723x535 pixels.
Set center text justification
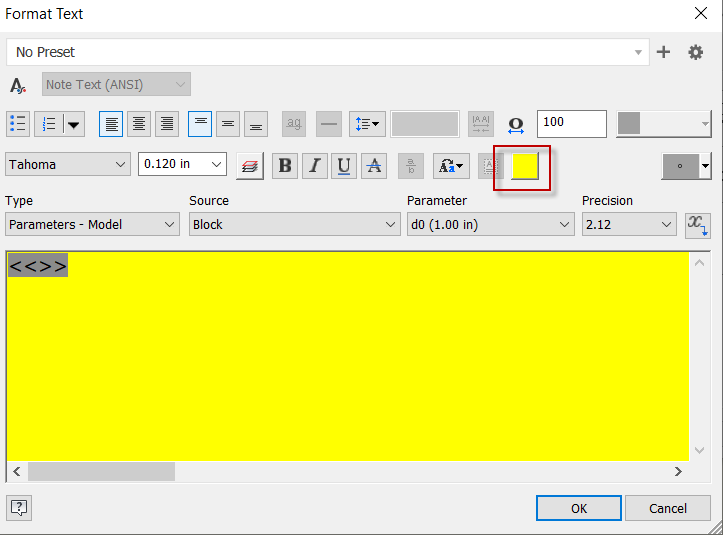[x=139, y=124]
